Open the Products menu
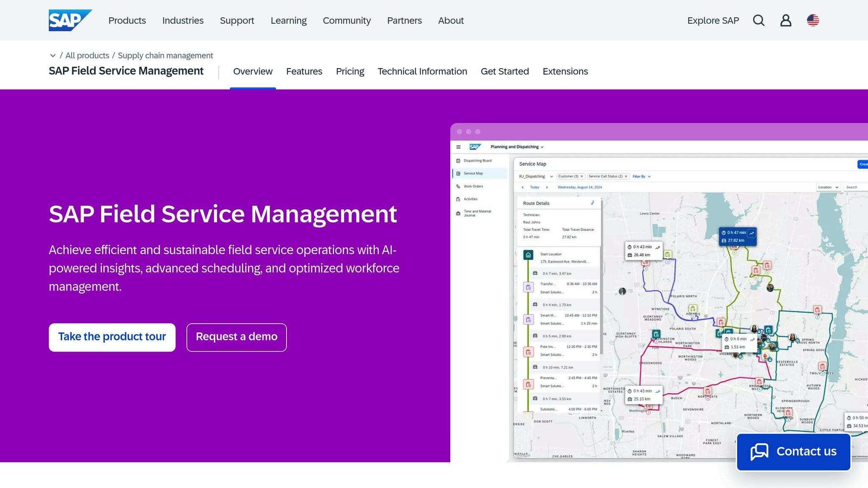Image resolution: width=868 pixels, height=488 pixels. [127, 20]
